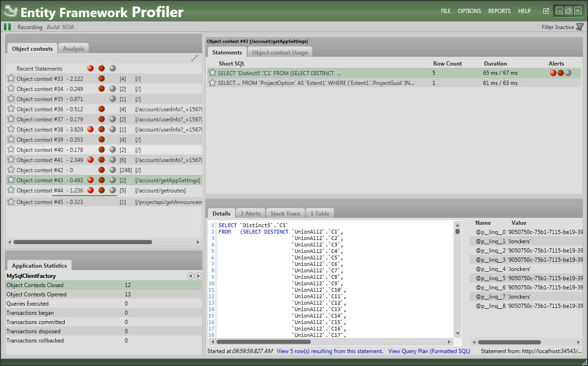Click Filter Inactive label
This screenshot has height=366, width=588.
[558, 27]
